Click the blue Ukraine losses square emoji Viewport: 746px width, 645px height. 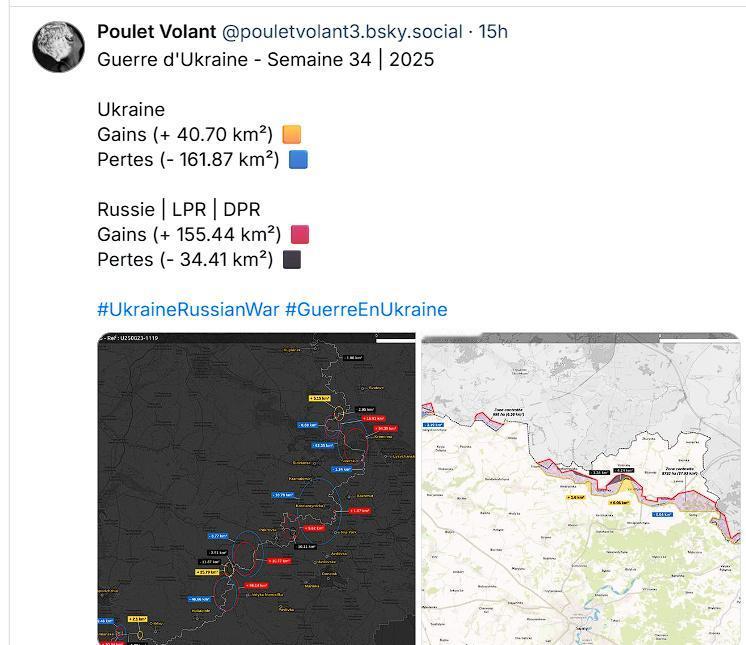click(x=298, y=159)
